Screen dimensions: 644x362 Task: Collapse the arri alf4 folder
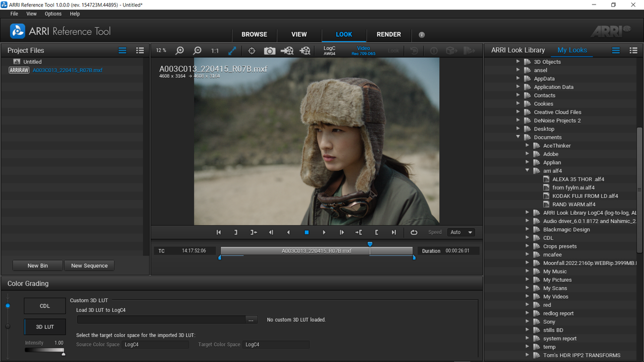pyautogui.click(x=527, y=171)
